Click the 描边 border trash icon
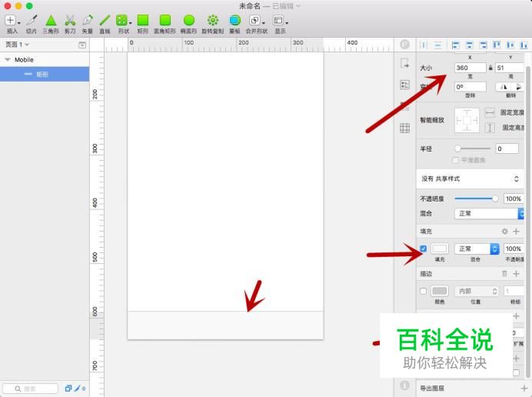 [504, 274]
